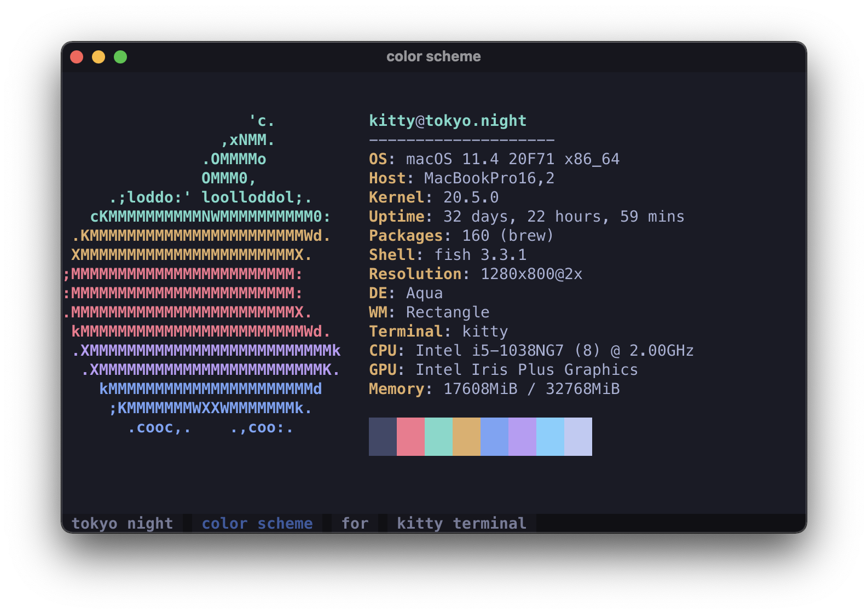Switch to the 'kitty terminal' tab
Screen dimensions: 868x614
point(461,523)
